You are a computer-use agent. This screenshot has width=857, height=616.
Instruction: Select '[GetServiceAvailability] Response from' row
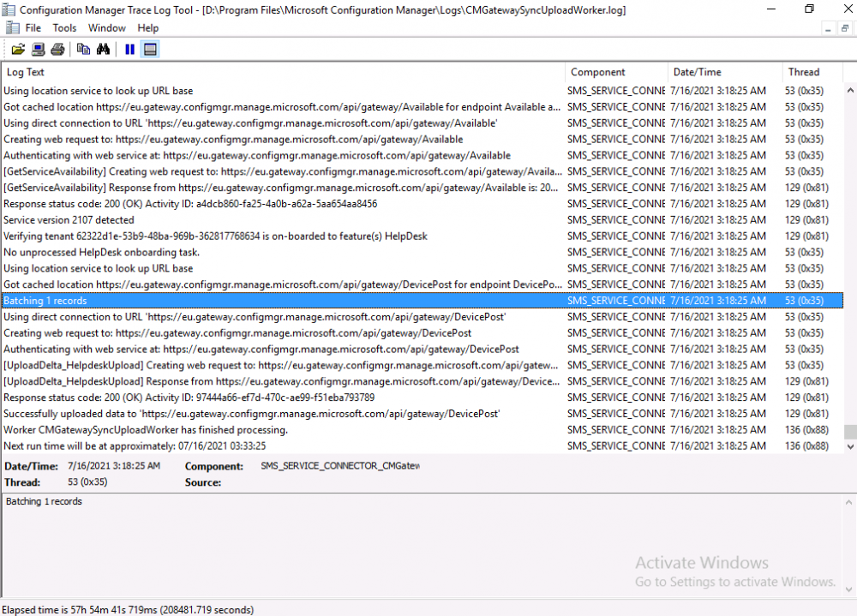422,188
